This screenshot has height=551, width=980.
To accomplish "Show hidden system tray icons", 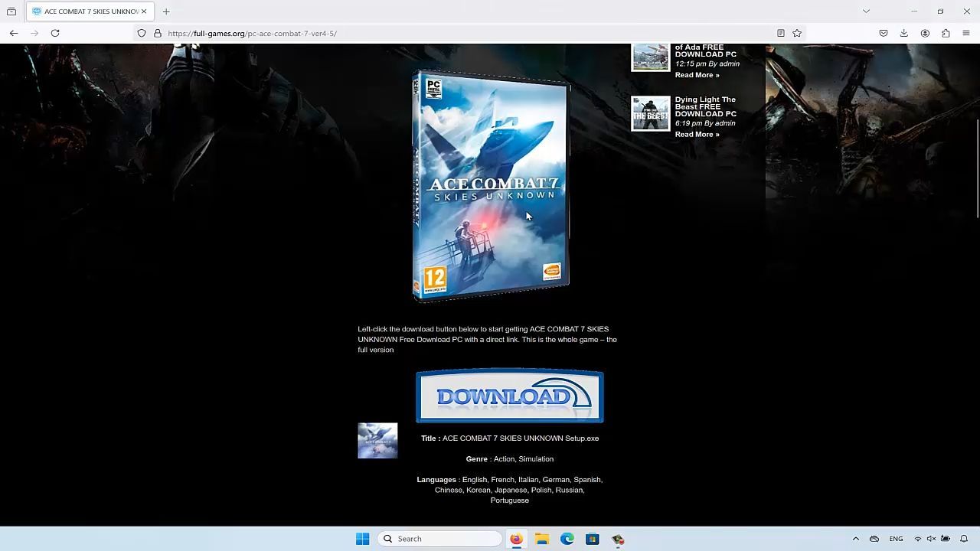I will coord(856,539).
